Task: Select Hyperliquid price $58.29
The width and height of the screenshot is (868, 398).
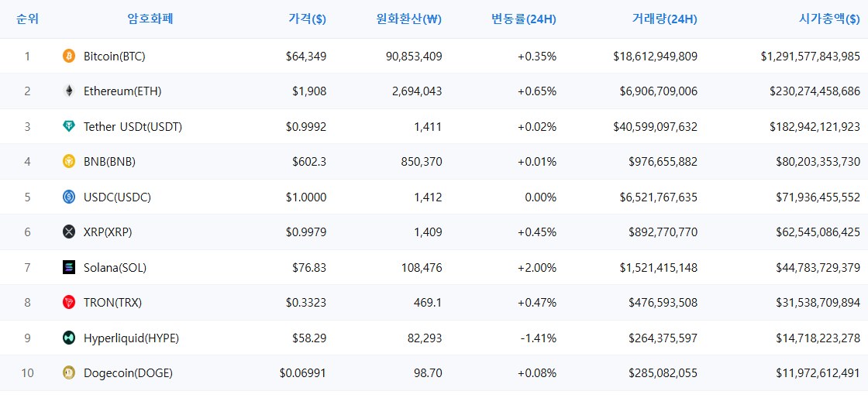Action: click(x=309, y=338)
